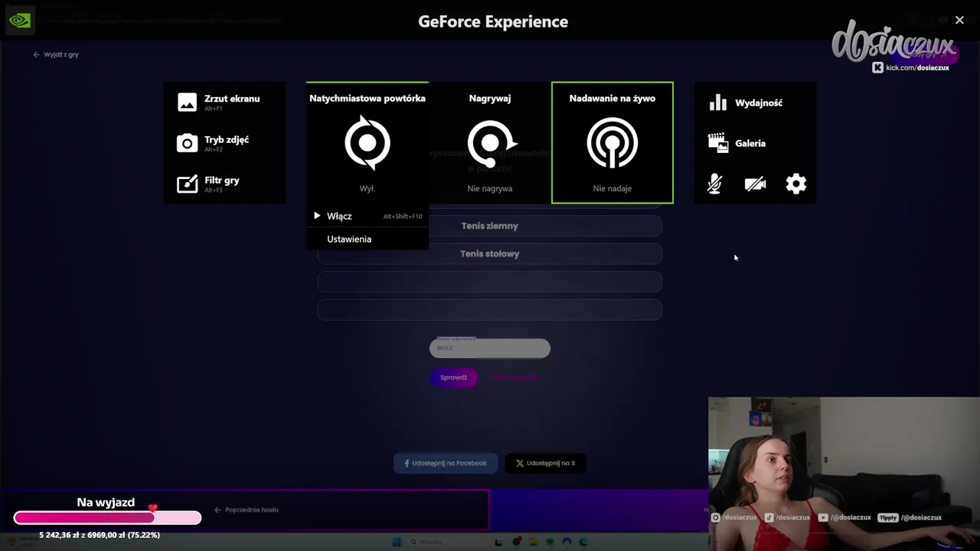Click the Nie nagrywa status text
This screenshot has height=551, width=980.
[490, 188]
